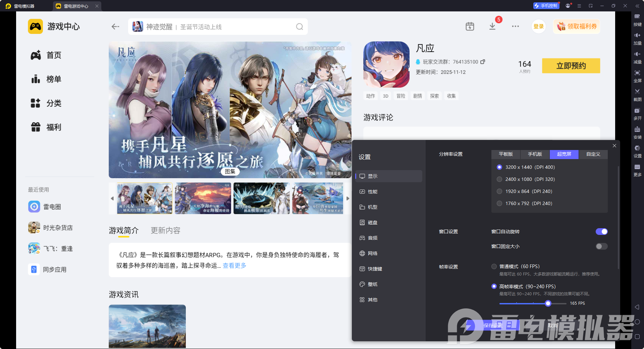
Task: Open the 机型 settings section
Action: pyautogui.click(x=389, y=207)
